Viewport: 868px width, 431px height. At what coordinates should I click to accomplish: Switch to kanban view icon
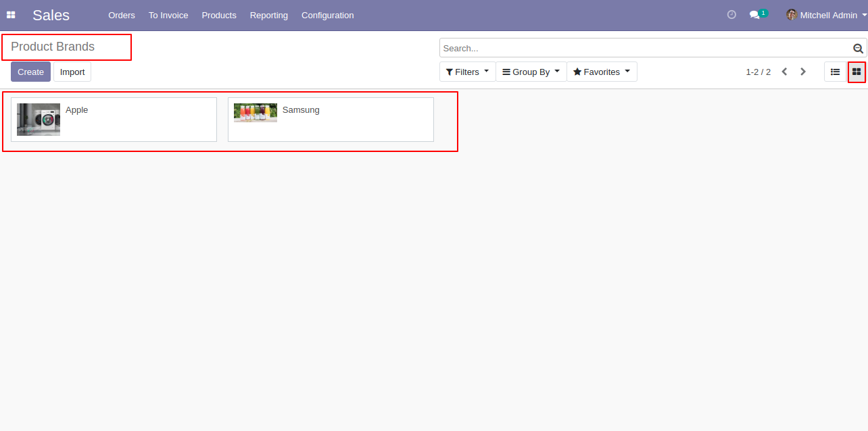[857, 72]
